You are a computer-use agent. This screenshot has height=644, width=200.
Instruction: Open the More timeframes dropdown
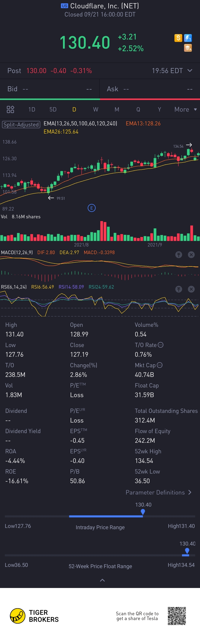point(186,109)
